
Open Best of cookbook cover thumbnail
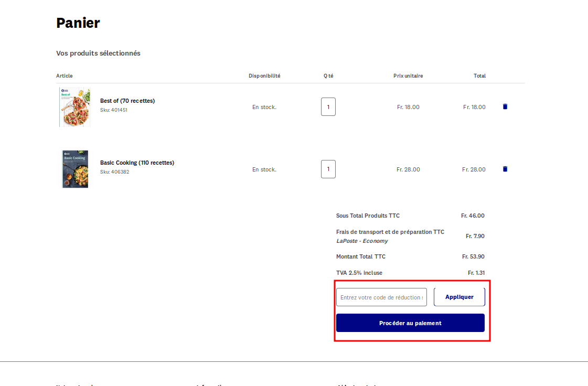pos(74,107)
